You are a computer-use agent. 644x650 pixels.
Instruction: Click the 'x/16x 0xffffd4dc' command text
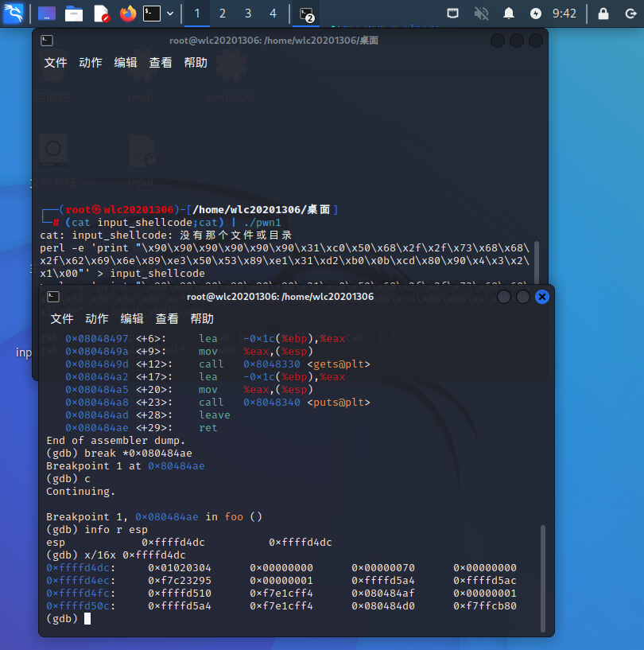135,555
